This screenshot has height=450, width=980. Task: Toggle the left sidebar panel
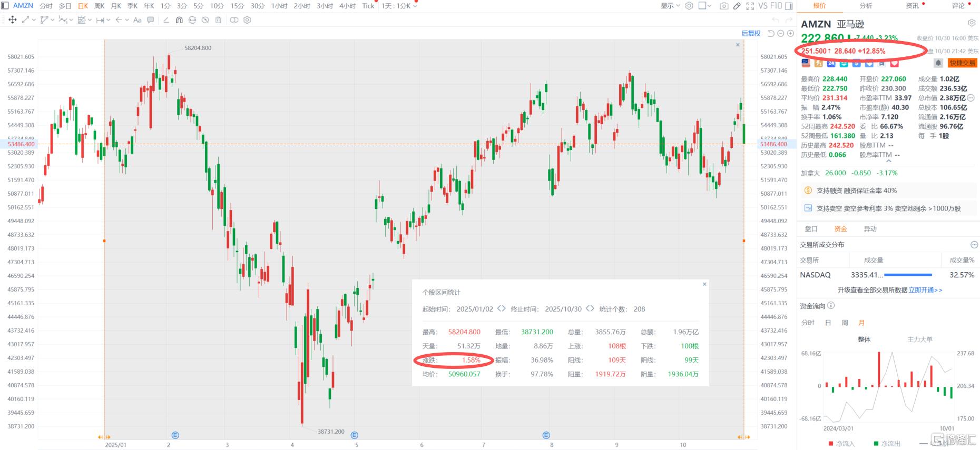pyautogui.click(x=5, y=6)
